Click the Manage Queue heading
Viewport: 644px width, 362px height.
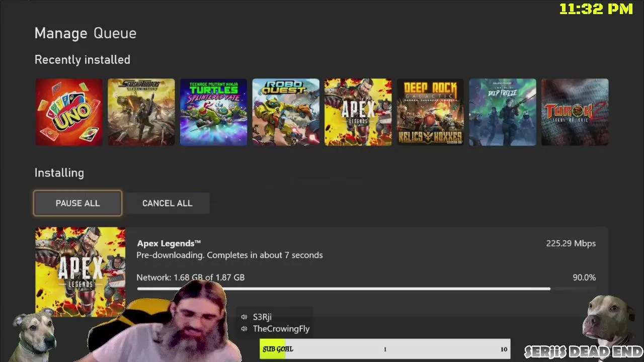pyautogui.click(x=86, y=33)
